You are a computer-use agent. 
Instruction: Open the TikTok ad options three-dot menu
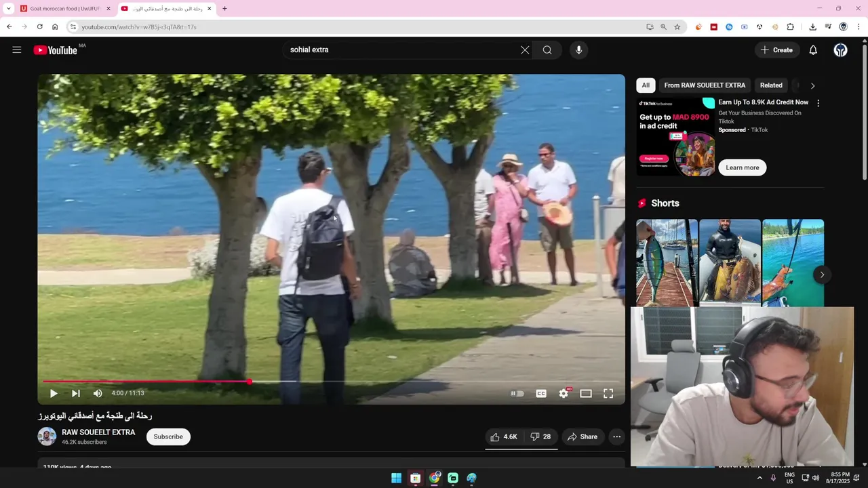click(818, 103)
